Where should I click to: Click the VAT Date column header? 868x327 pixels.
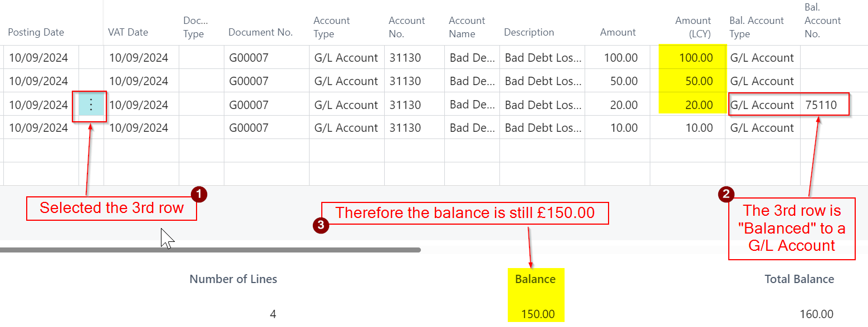128,32
